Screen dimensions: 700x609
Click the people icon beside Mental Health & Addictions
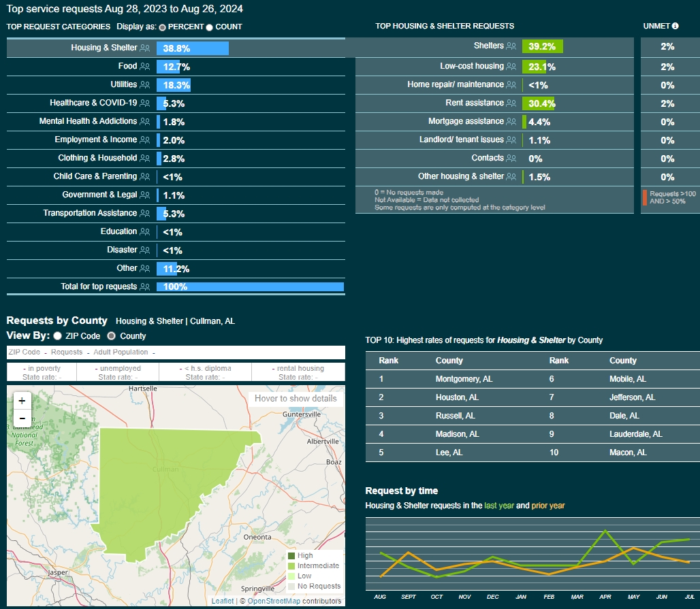pos(144,121)
